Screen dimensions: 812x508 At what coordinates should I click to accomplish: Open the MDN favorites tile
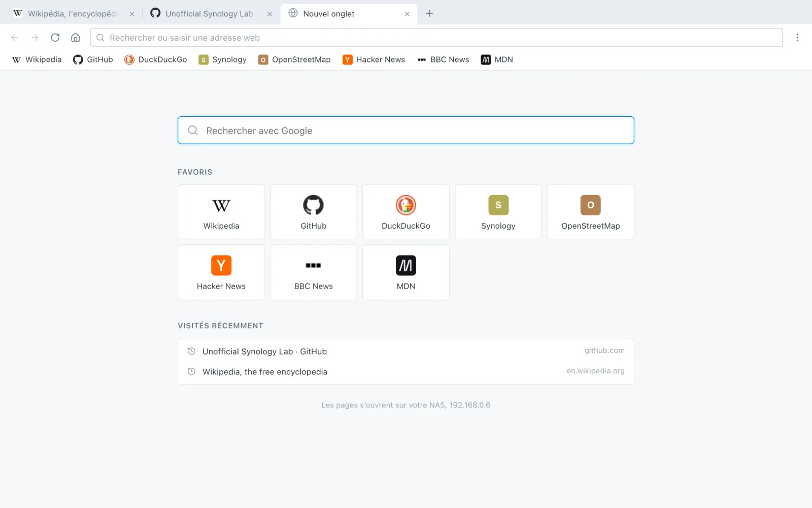(406, 272)
